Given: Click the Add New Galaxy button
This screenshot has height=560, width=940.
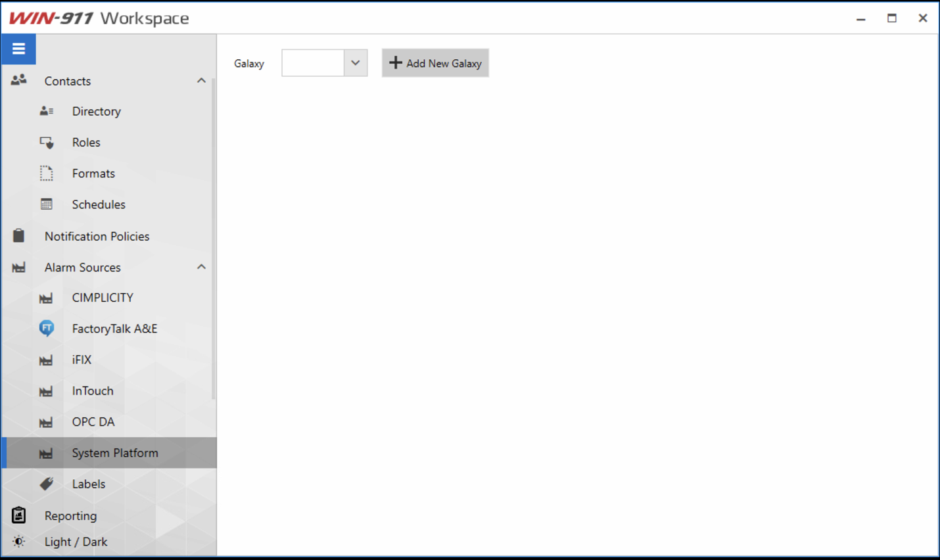Looking at the screenshot, I should click(435, 63).
